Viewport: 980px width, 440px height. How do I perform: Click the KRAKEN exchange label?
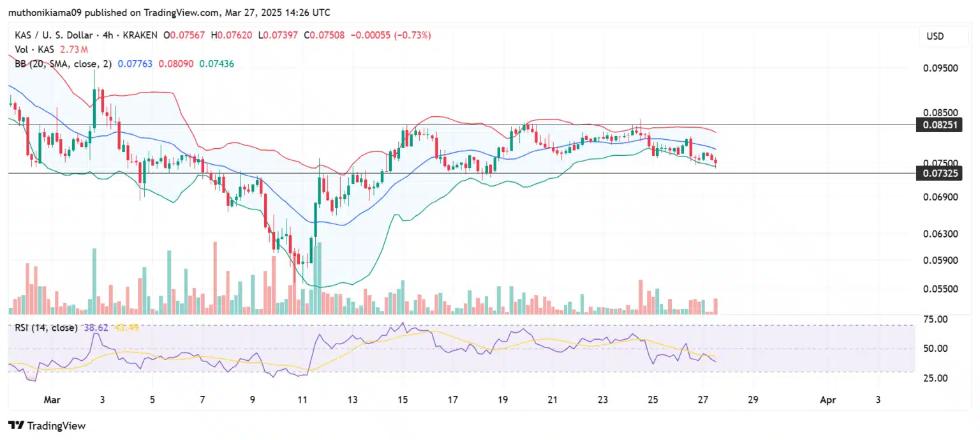tap(139, 35)
